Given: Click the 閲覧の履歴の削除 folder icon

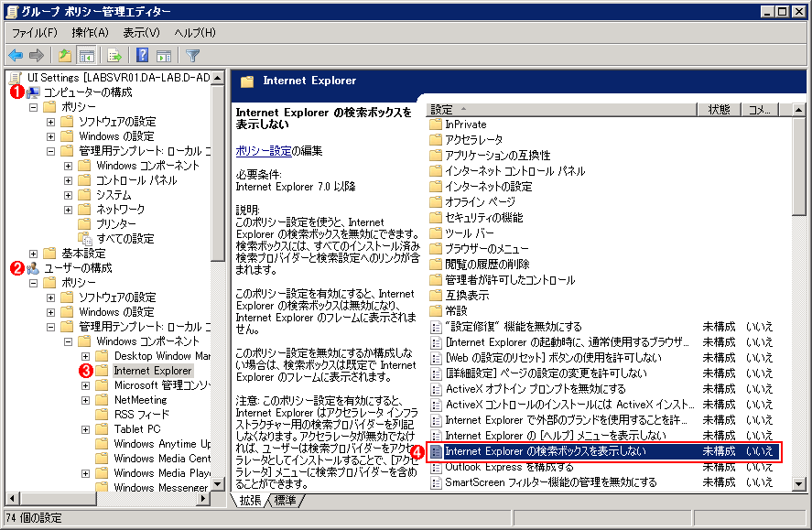Looking at the screenshot, I should [x=436, y=264].
